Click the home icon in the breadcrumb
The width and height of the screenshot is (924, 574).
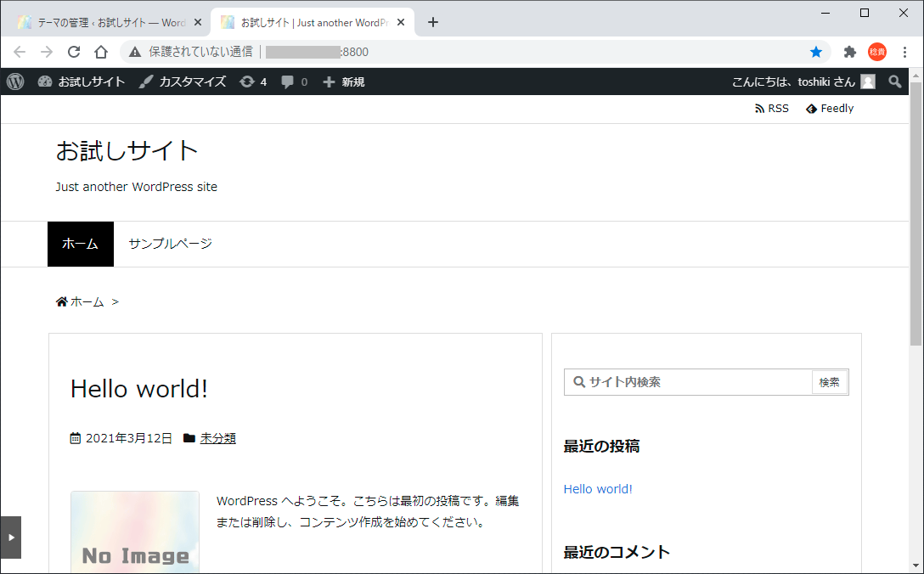pos(60,301)
